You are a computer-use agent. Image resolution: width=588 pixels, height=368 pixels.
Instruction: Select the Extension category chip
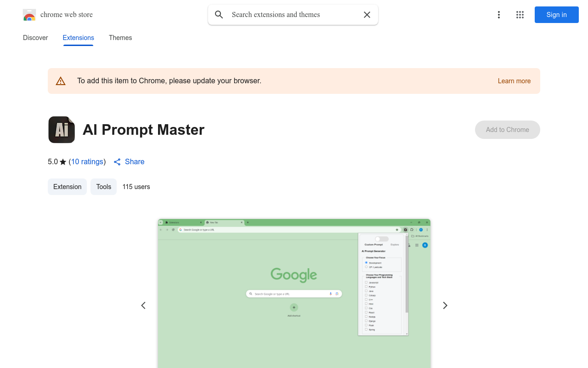click(x=67, y=187)
